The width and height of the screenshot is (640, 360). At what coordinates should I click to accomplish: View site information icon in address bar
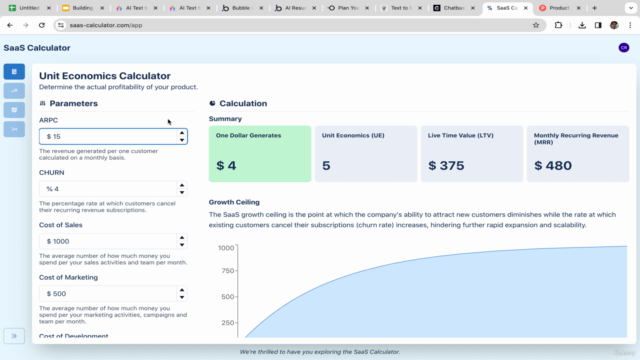[x=61, y=25]
